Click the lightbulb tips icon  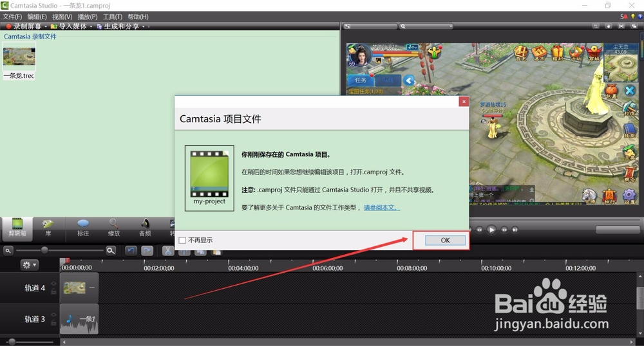click(633, 17)
